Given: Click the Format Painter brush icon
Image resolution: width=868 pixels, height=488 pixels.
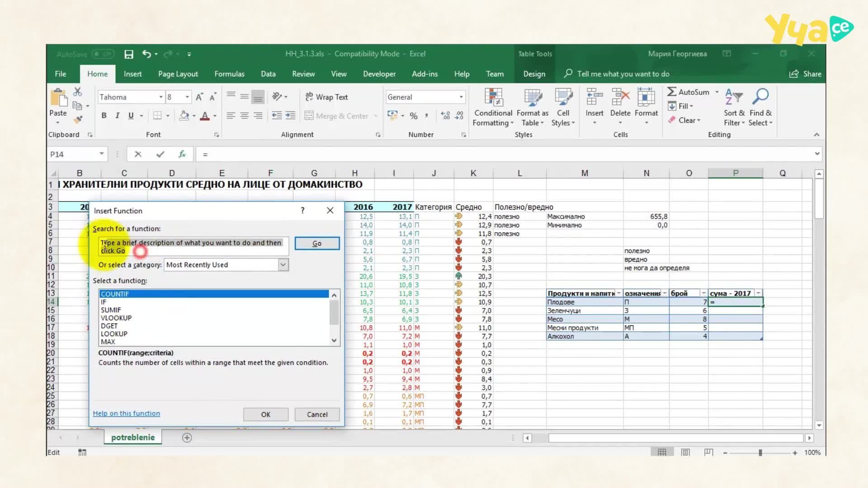Looking at the screenshot, I should (x=78, y=119).
